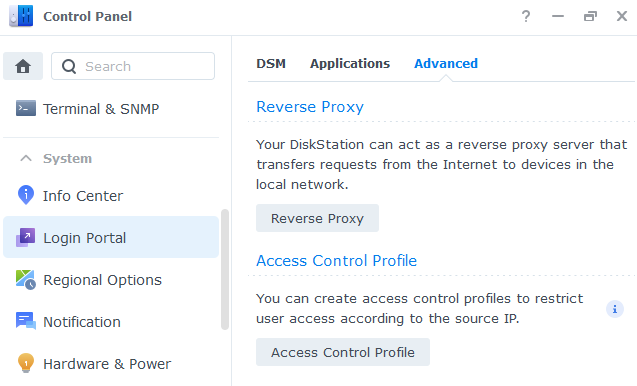637x386 pixels.
Task: Close the Control Panel window
Action: tap(622, 16)
